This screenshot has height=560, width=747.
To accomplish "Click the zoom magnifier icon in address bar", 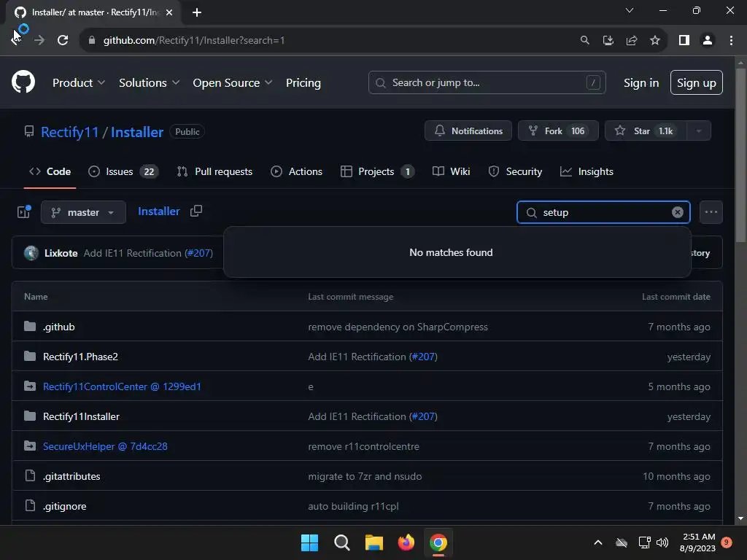I will [x=584, y=40].
